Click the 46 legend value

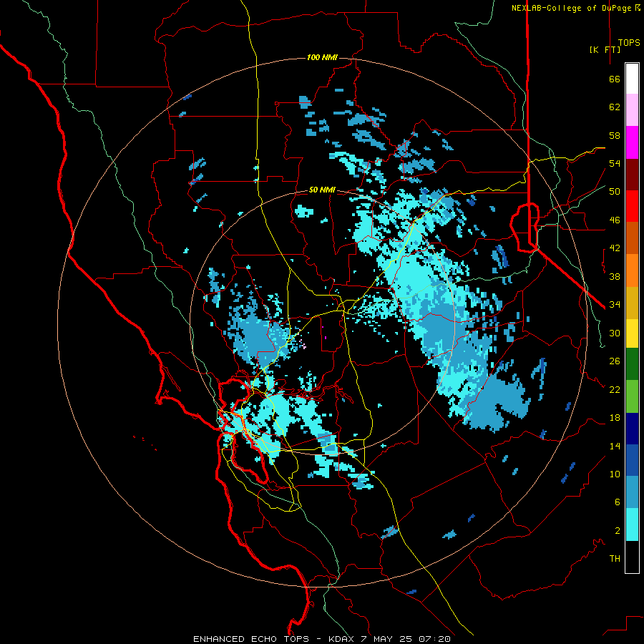(615, 220)
